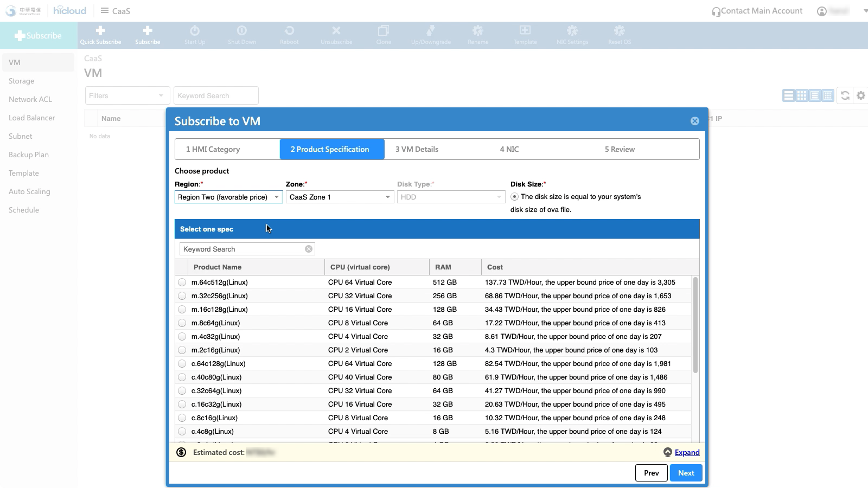Switch to list view layout icon
Image resolution: width=868 pixels, height=488 pixels.
pos(788,95)
